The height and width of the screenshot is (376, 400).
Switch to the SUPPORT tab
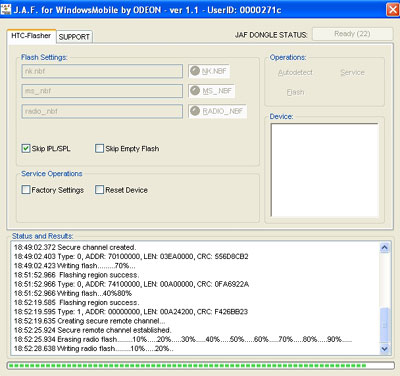[74, 37]
